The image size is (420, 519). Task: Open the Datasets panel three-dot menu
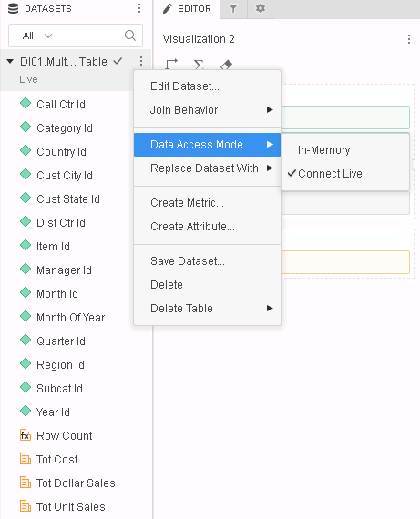point(139,8)
